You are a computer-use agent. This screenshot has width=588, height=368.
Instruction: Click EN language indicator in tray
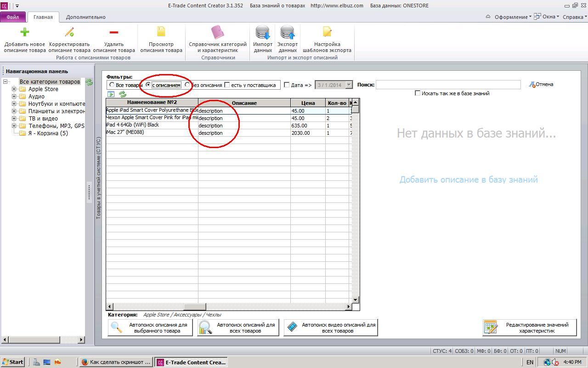pos(530,362)
